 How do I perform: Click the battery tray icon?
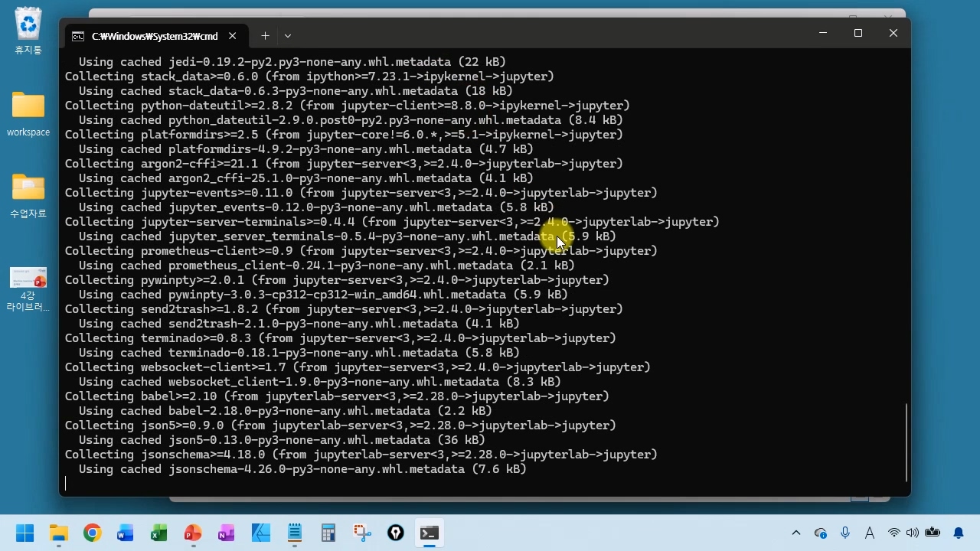[933, 533]
